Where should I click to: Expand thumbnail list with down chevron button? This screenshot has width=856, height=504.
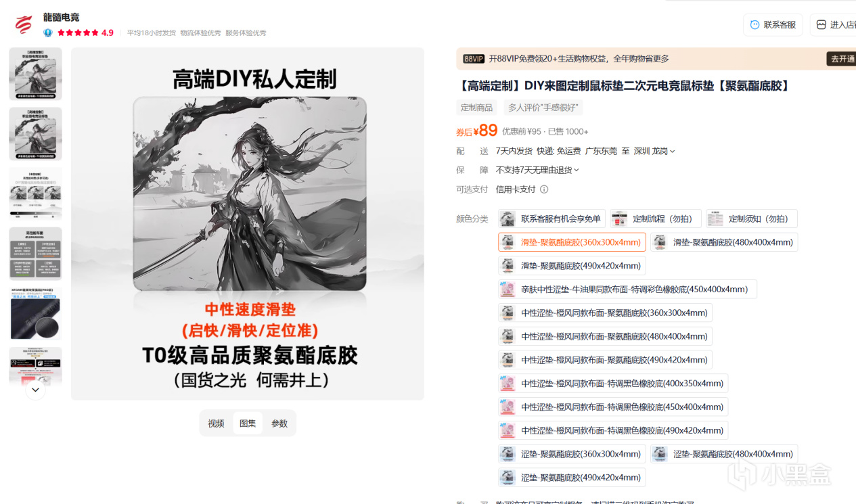click(35, 390)
